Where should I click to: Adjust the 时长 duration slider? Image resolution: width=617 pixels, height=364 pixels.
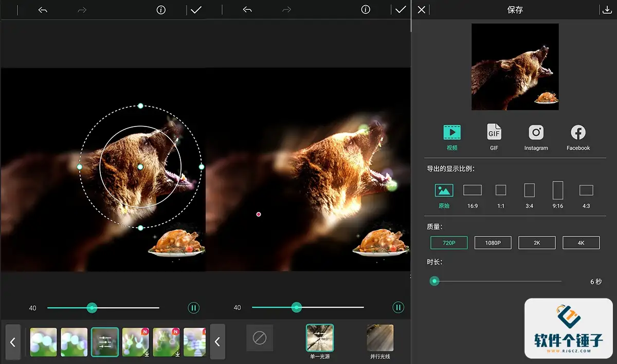434,281
